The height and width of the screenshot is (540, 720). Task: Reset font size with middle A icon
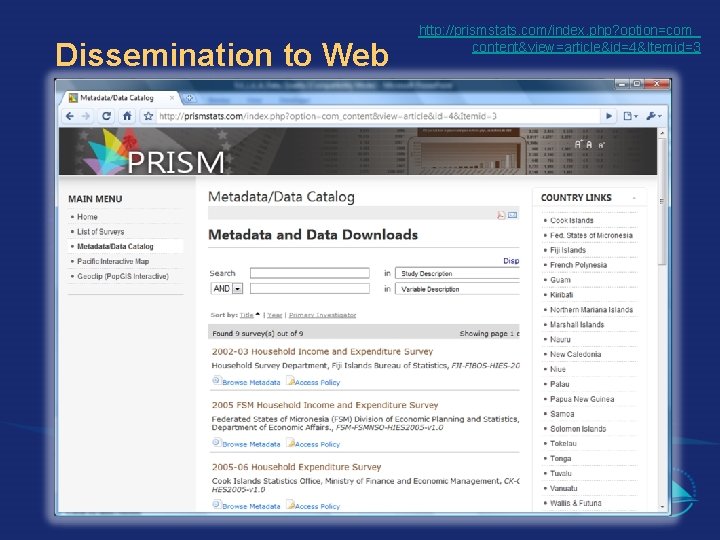[589, 145]
